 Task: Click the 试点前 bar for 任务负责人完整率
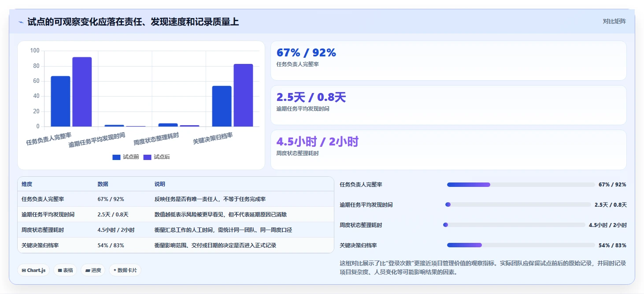click(x=60, y=101)
